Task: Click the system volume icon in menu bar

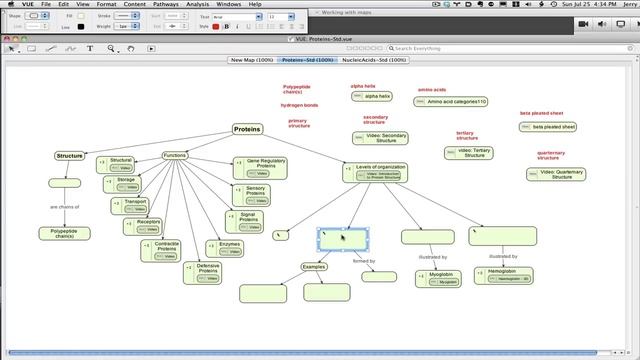Action: [x=528, y=4]
